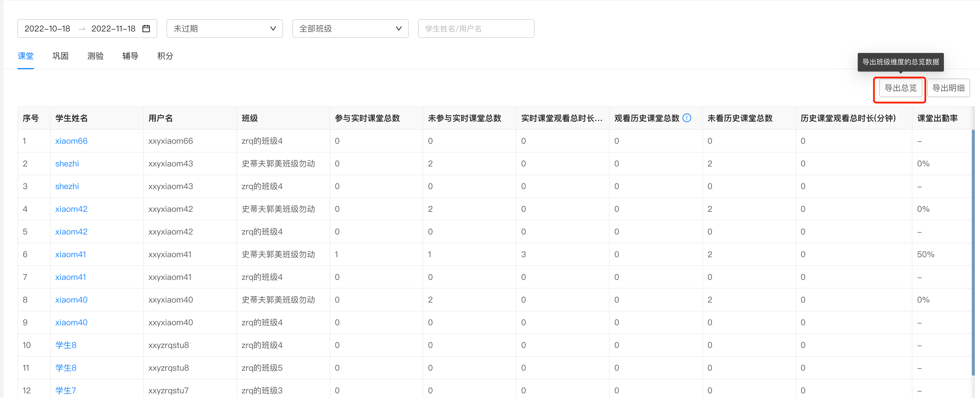Open student xiaom66 in row 1
This screenshot has width=980, height=398.
pos(71,141)
